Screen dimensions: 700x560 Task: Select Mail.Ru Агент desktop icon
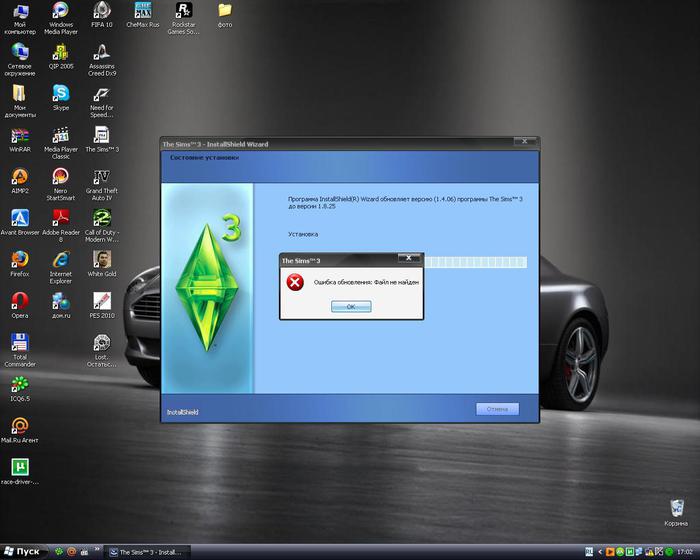[x=20, y=430]
